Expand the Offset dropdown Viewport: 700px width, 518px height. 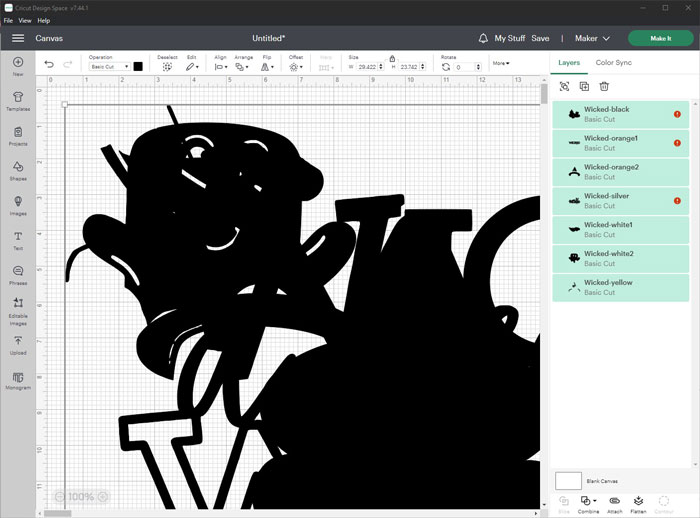click(x=296, y=67)
